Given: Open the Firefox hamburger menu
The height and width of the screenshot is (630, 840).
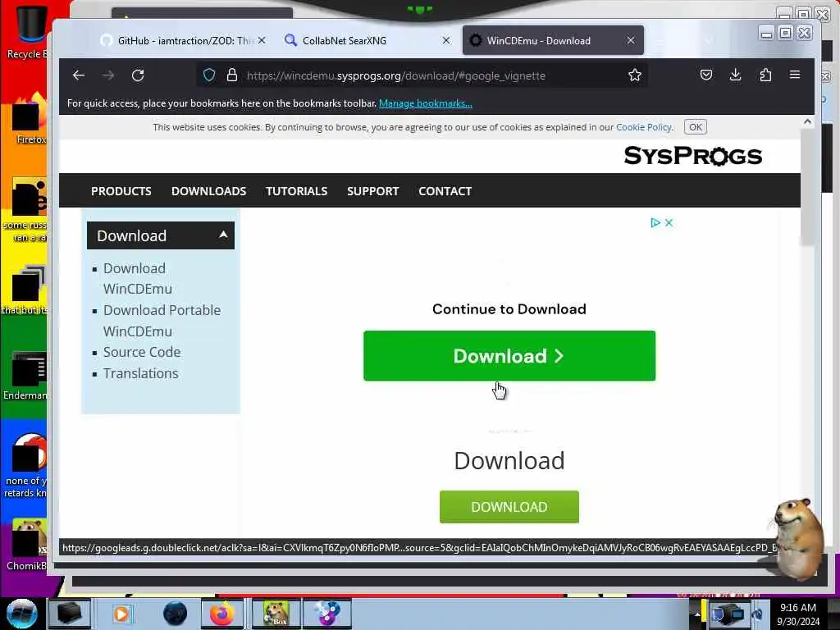Looking at the screenshot, I should pyautogui.click(x=795, y=75).
